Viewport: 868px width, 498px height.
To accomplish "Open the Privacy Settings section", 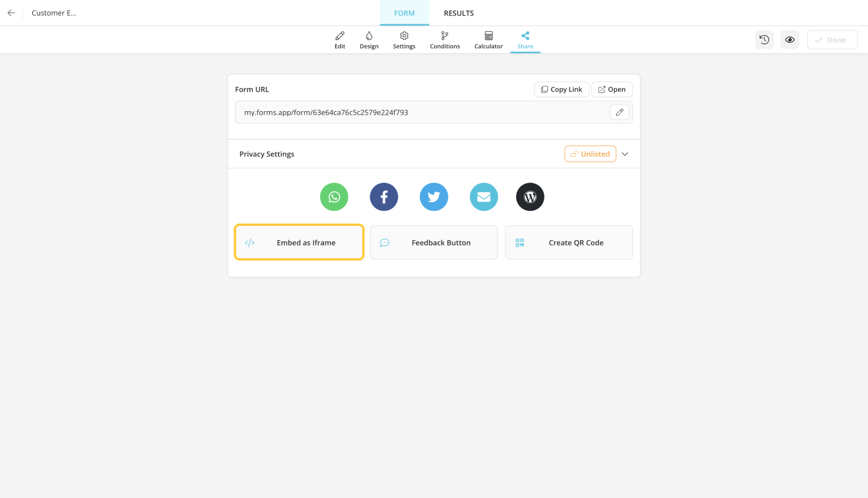I will tap(267, 154).
